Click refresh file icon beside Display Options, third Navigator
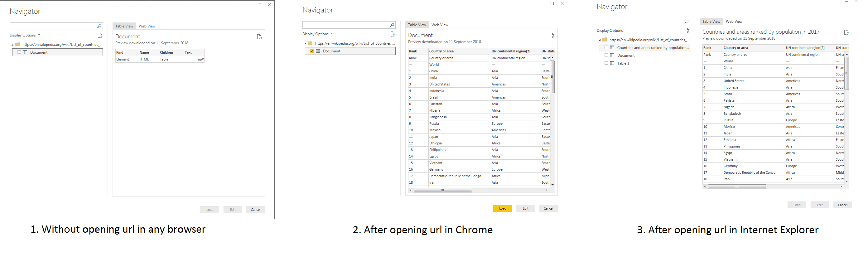Viewport: 868px width, 257px height. point(687,31)
